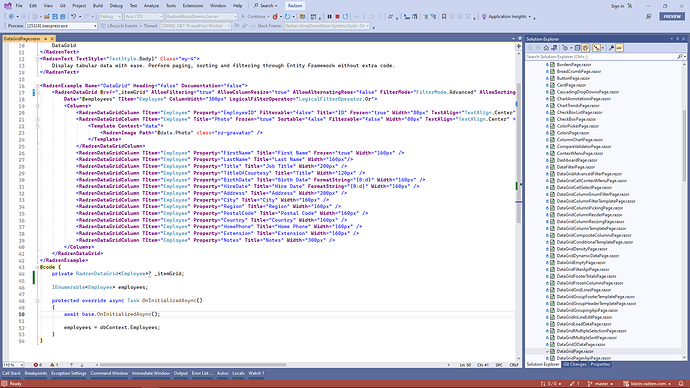Click Switch Views icon in Solution Explorer
This screenshot has height=388, width=690.
click(x=554, y=48)
